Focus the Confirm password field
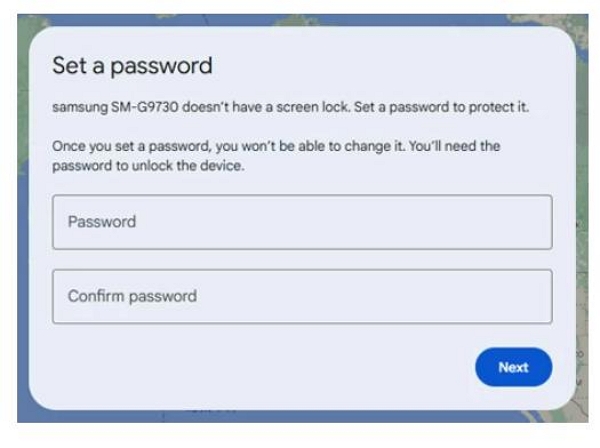The height and width of the screenshot is (448, 600). [301, 296]
